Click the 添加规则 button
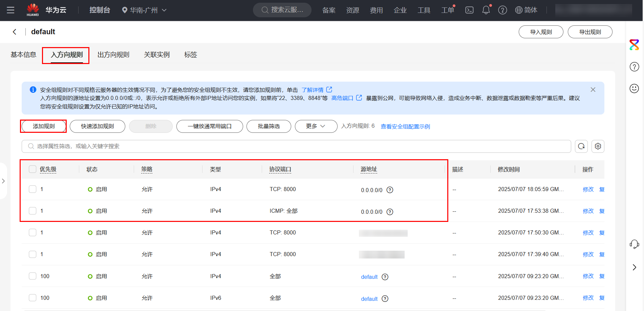644x311 pixels. (44, 126)
